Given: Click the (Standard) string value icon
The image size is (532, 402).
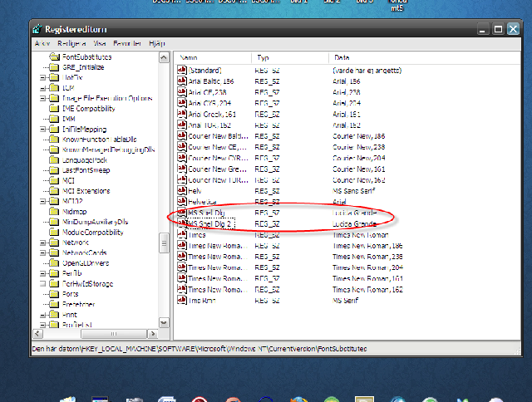Looking at the screenshot, I should [x=182, y=70].
